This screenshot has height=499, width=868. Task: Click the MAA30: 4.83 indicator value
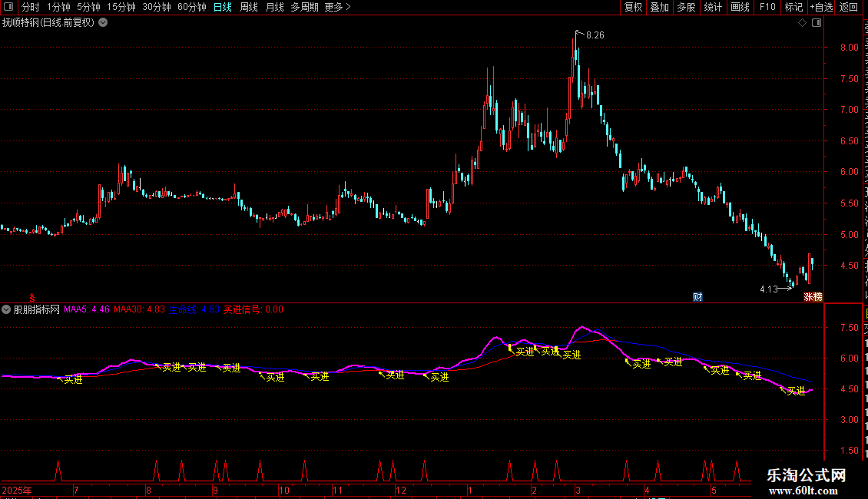140,309
